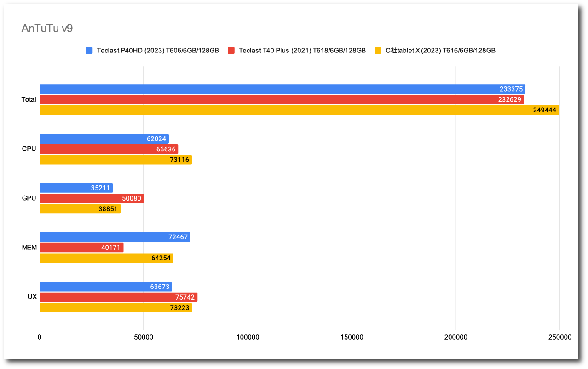Viewport: 588px width, 369px height.
Task: Select the red UX bar showing 75742
Action: pos(118,297)
